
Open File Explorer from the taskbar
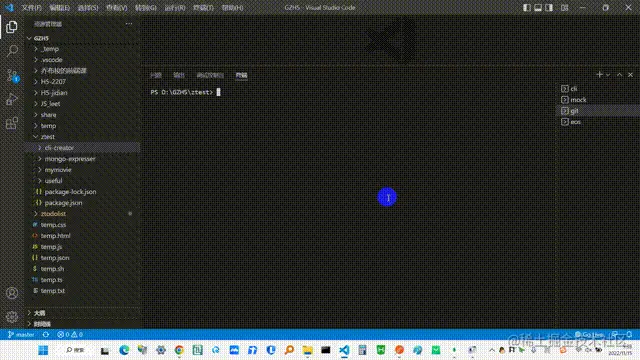click(307, 350)
